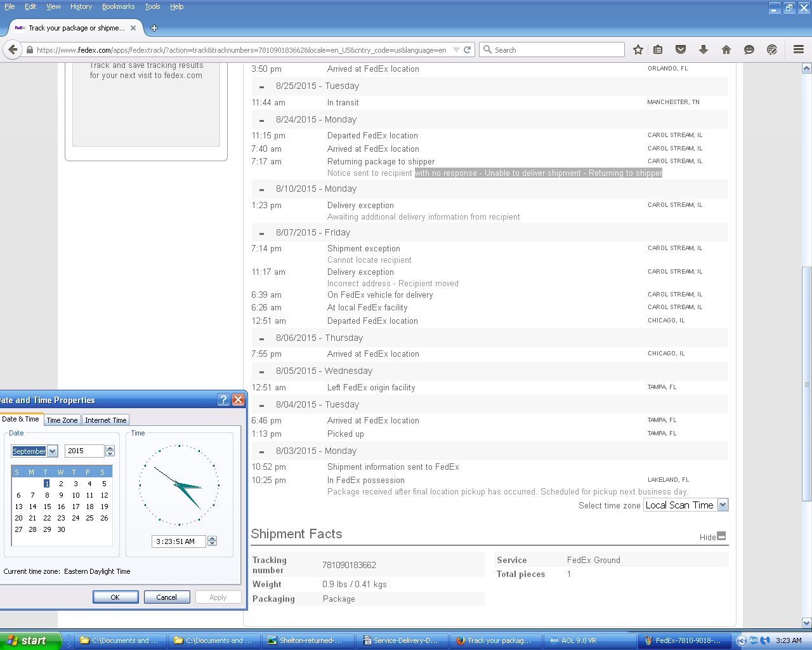Click the browser back arrow button

(x=13, y=50)
